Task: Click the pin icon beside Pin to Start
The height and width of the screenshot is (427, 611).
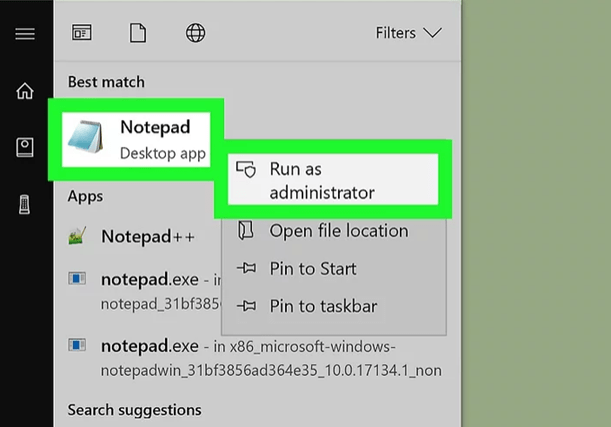Action: tap(246, 268)
